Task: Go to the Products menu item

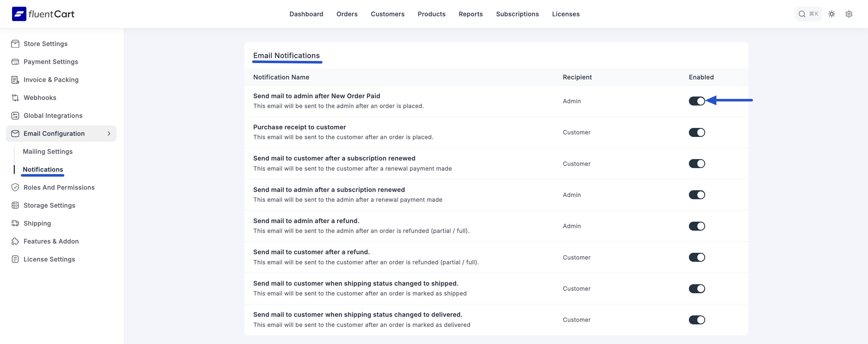Action: coord(431,14)
